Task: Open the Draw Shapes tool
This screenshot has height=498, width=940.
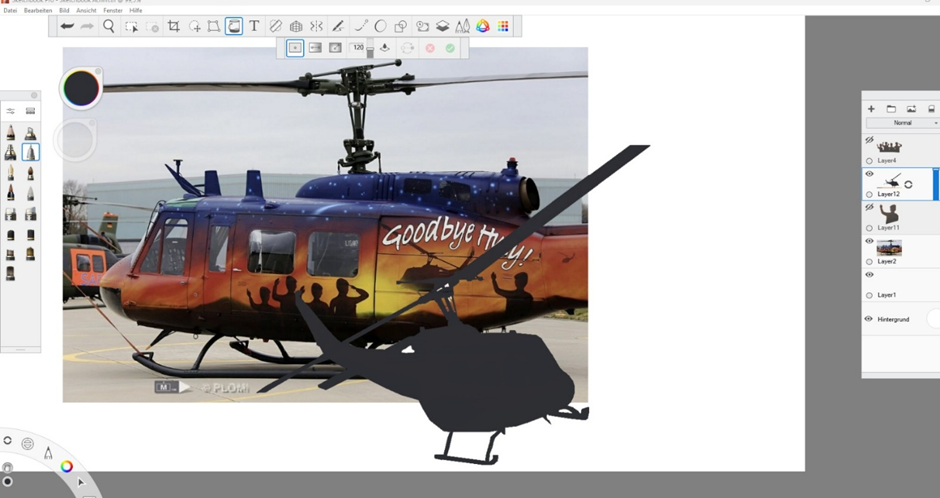Action: (x=400, y=26)
